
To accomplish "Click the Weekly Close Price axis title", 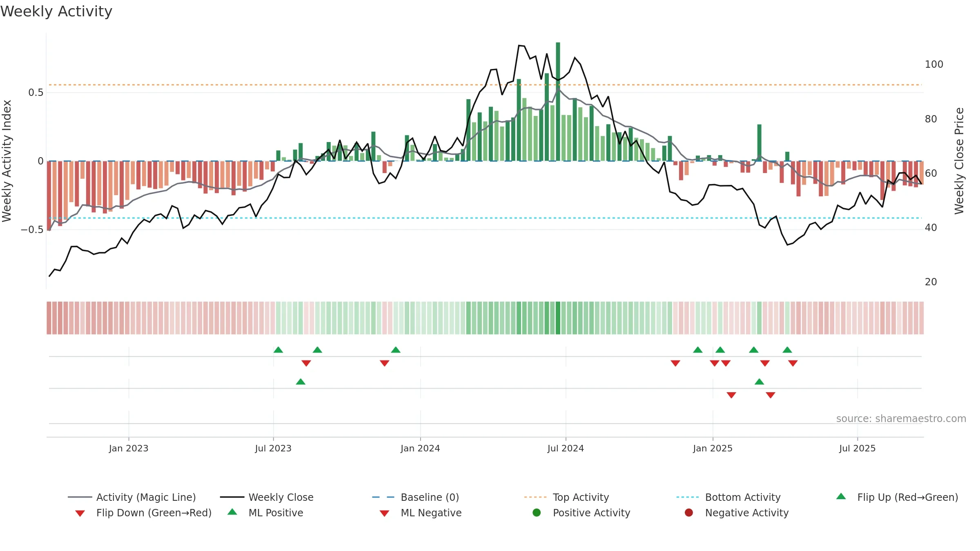I will [959, 161].
